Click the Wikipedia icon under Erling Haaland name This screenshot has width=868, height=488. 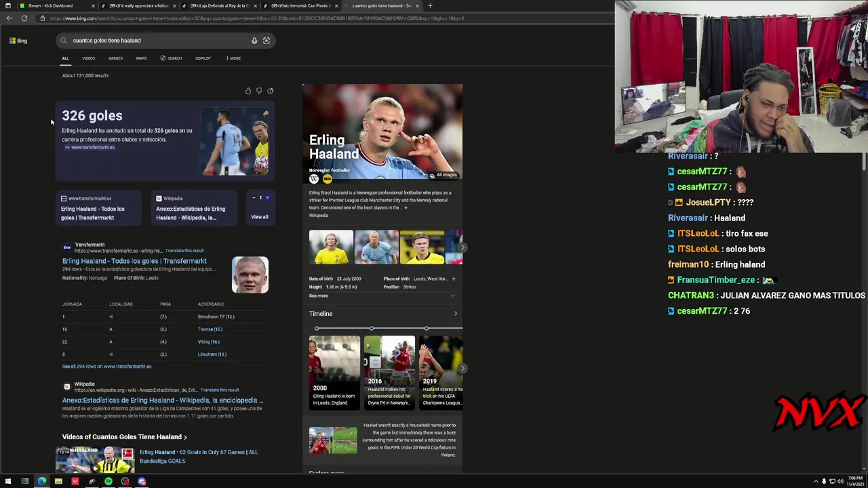(314, 179)
